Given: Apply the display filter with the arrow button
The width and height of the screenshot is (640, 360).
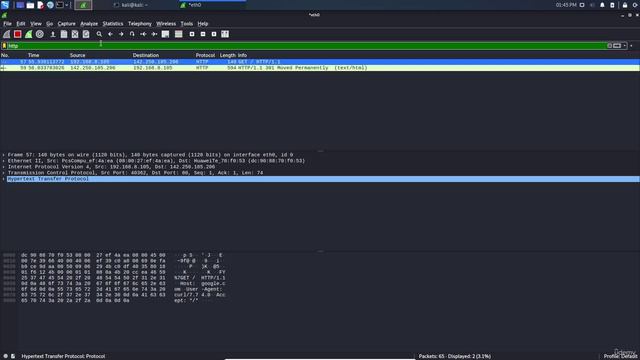Looking at the screenshot, I should coord(617,46).
